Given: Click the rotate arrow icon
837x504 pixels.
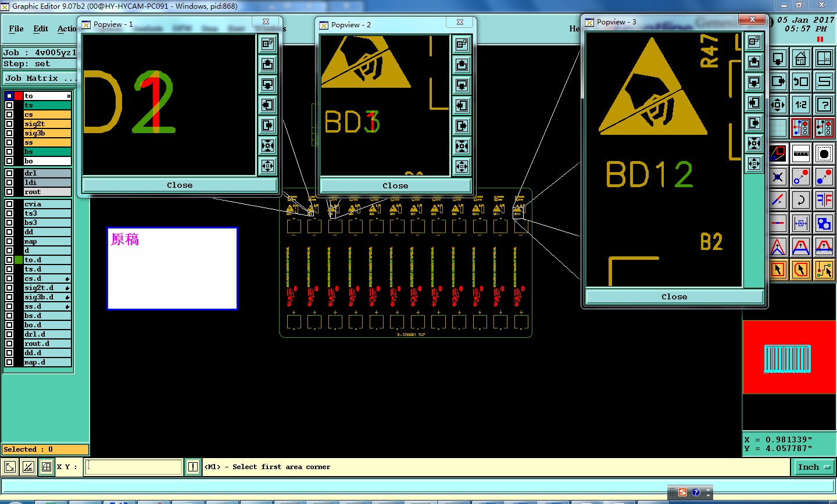Looking at the screenshot, I should point(801,200).
